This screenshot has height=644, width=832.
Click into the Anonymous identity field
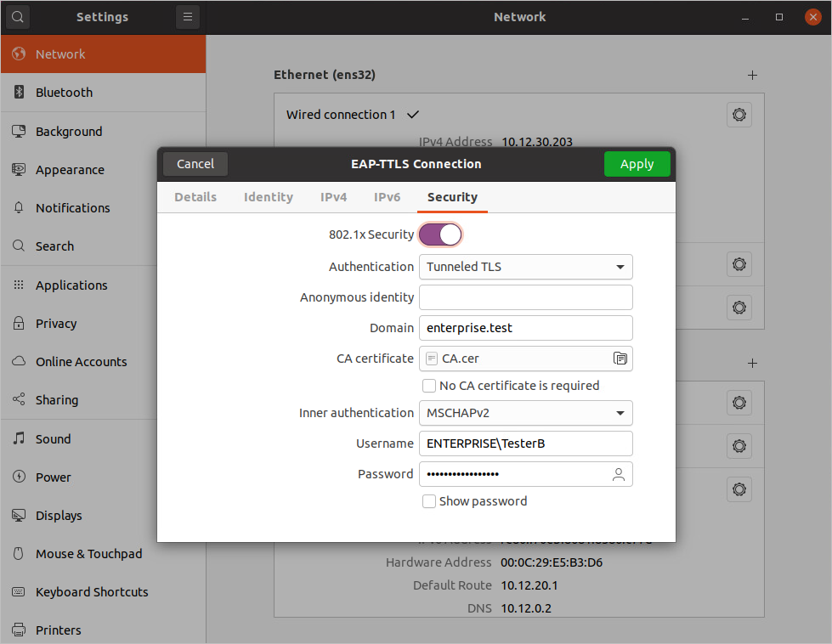pos(525,297)
